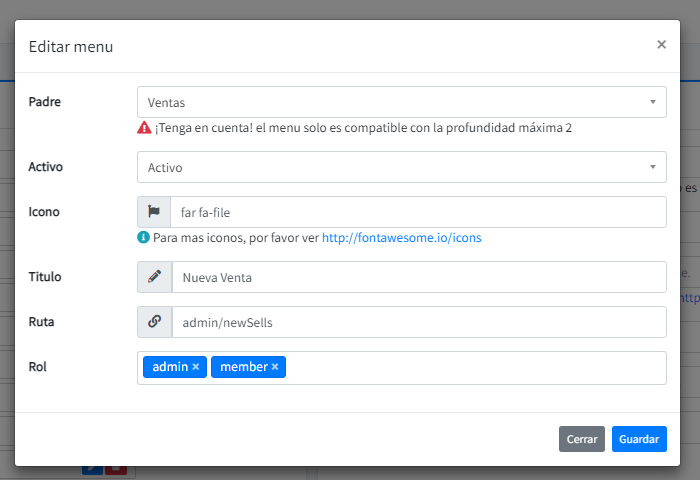The image size is (700, 480).
Task: Click the flag icon beside Icono field
Action: [x=154, y=212]
